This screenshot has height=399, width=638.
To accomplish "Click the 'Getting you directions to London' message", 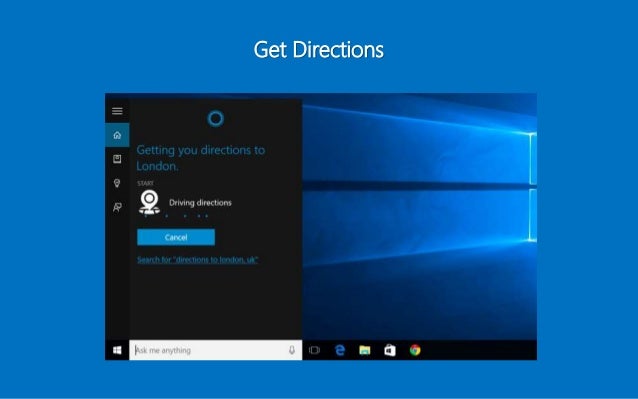I will (x=201, y=158).
